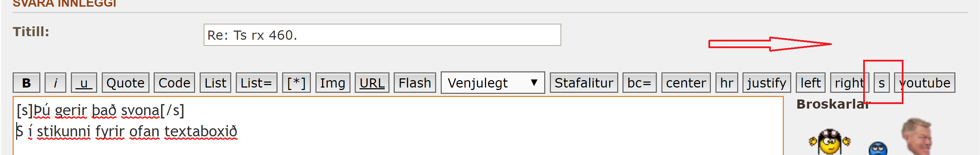Click the bc= BBCode button

[639, 83]
